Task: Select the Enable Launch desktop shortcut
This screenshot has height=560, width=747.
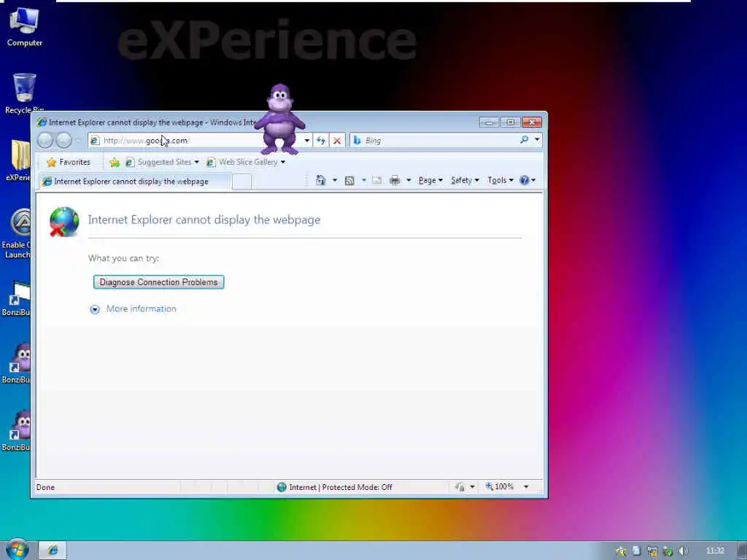Action: [x=18, y=233]
